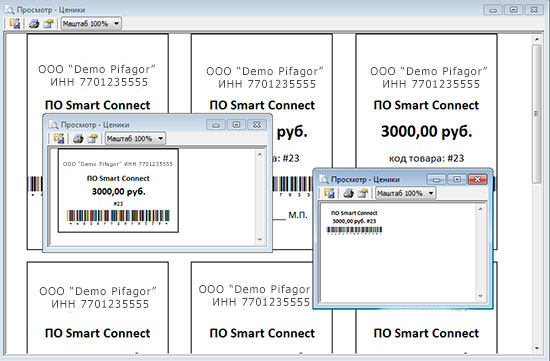Image resolution: width=550 pixels, height=361 pixels.
Task: Click printer icon in the medium-label preview window
Action: click(x=78, y=139)
